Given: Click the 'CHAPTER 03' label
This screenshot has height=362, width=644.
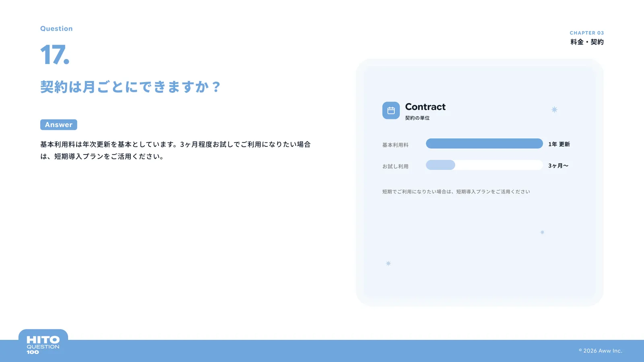Looking at the screenshot, I should 587,33.
